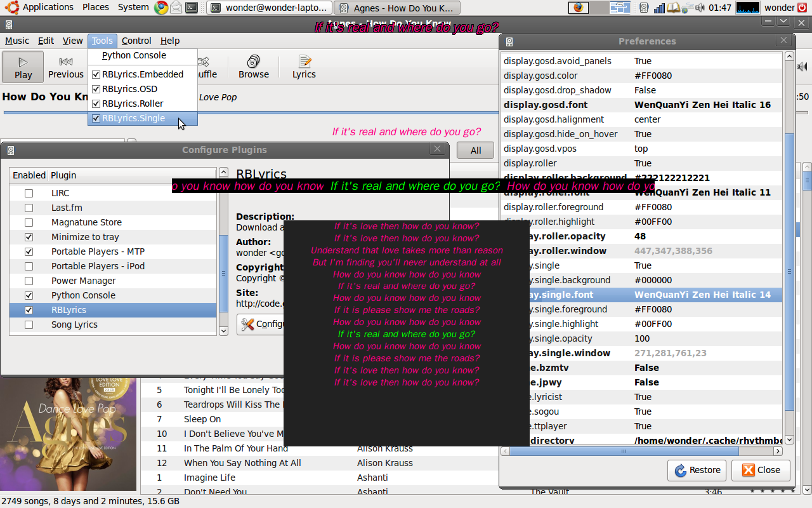
Task: Enable Portable Players - iPod plugin
Action: coord(29,266)
